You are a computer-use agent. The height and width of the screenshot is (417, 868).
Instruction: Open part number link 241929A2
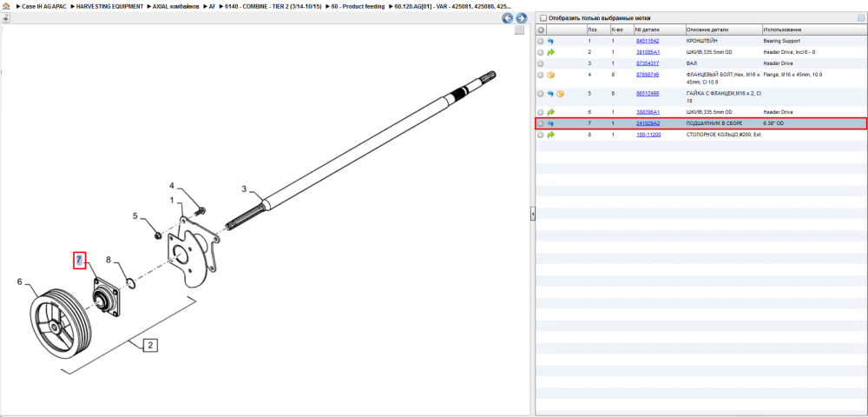648,123
